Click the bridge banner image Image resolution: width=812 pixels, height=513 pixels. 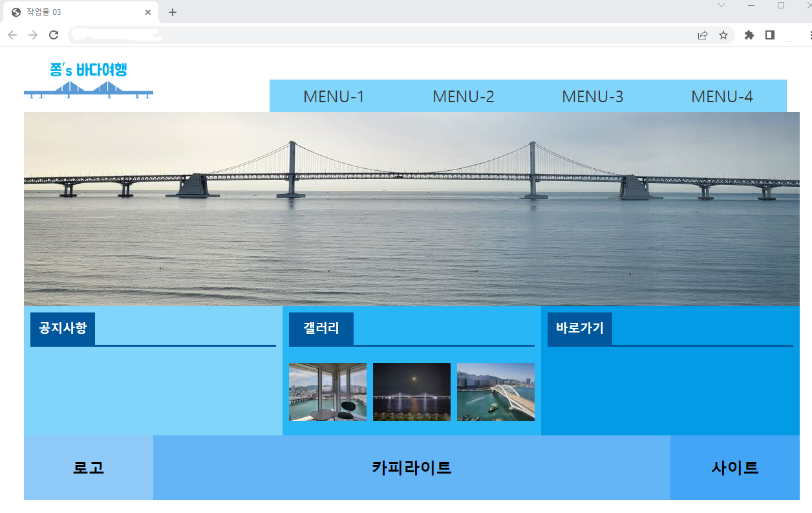click(412, 209)
